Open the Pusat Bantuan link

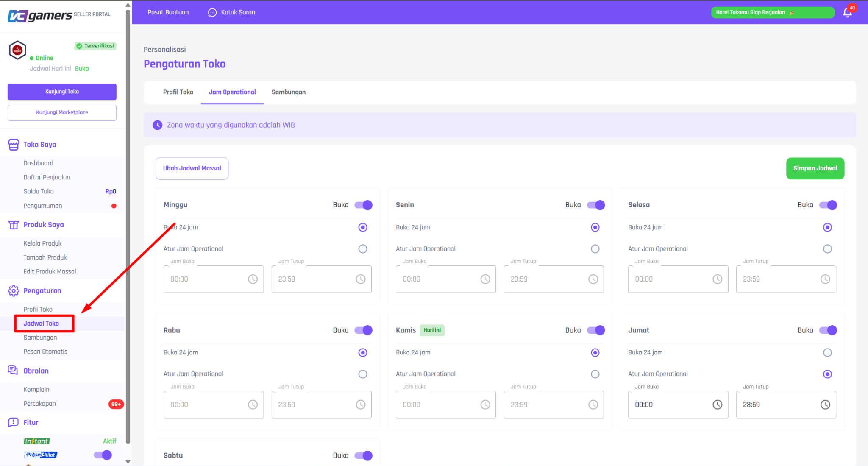[168, 12]
